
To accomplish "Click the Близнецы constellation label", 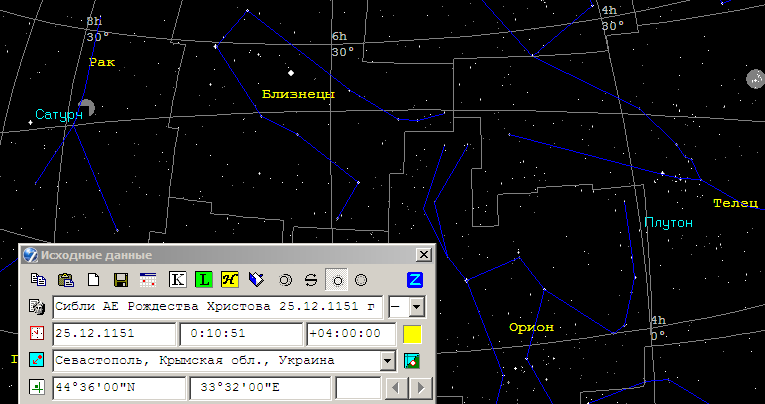I will pos(298,94).
